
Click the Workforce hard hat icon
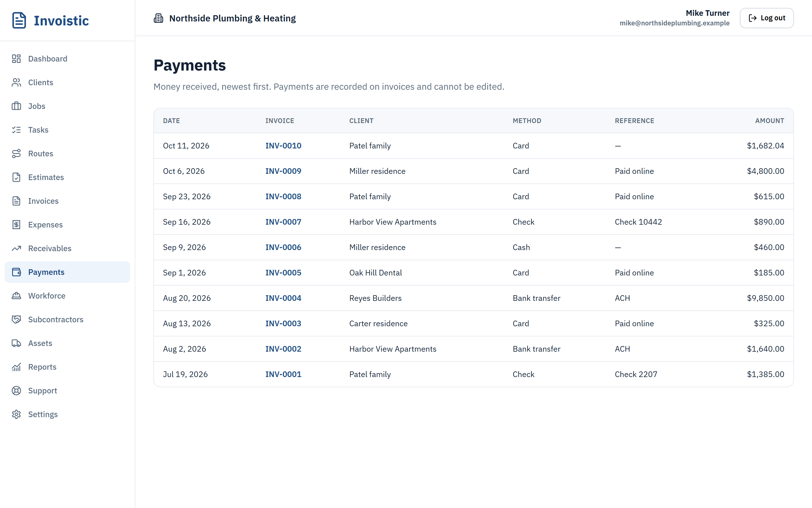tap(16, 296)
